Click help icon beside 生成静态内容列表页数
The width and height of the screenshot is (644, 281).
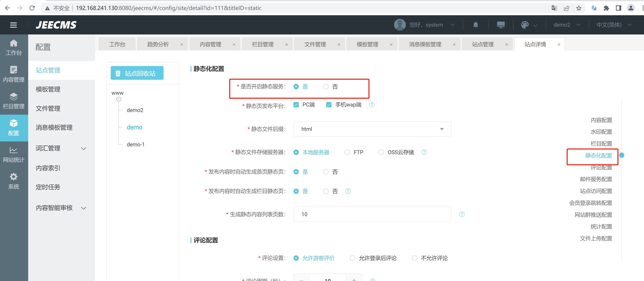pos(462,214)
